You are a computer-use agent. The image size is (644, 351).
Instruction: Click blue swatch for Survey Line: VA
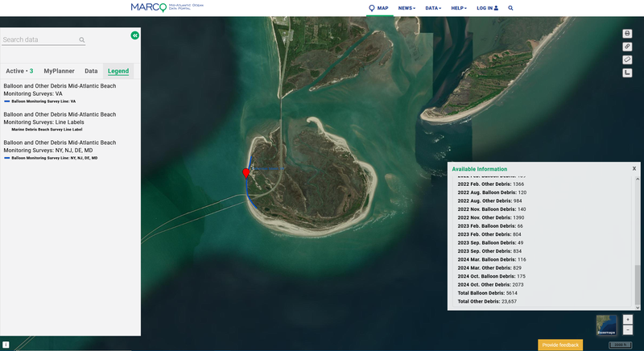click(x=7, y=101)
